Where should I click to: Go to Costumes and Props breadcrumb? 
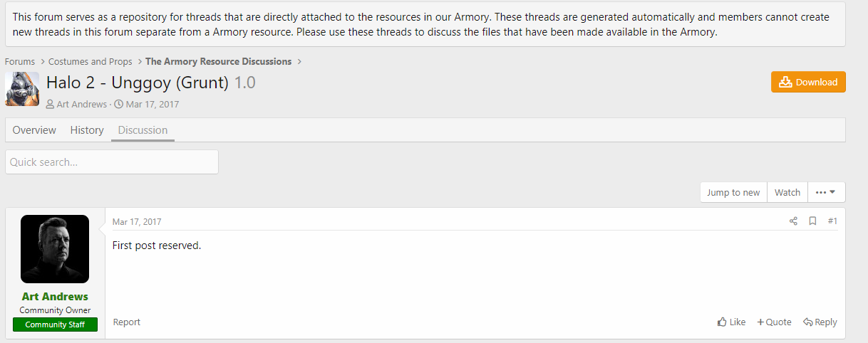click(91, 62)
